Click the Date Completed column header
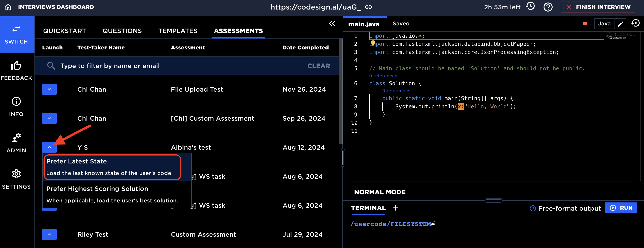644x248 pixels. coord(305,48)
